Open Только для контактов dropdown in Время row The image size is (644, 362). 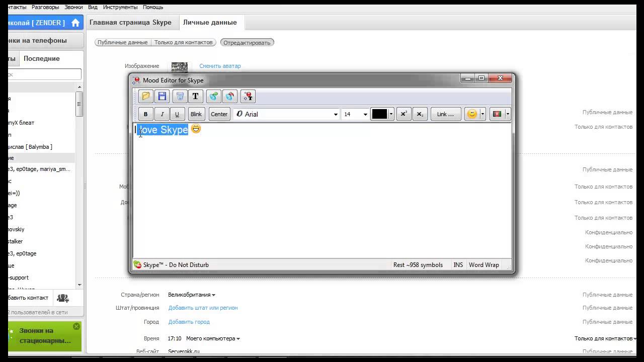point(606,338)
